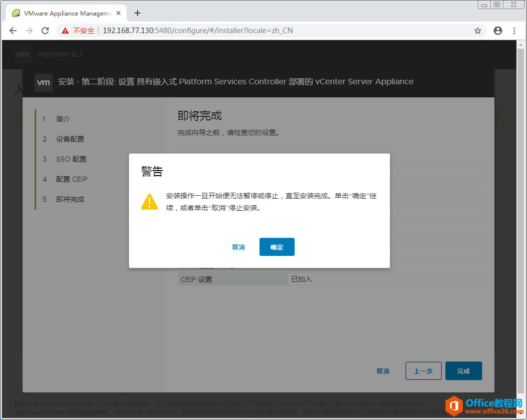This screenshot has width=527, height=420.
Task: Click the '即将完成' page heading
Action: coord(200,115)
